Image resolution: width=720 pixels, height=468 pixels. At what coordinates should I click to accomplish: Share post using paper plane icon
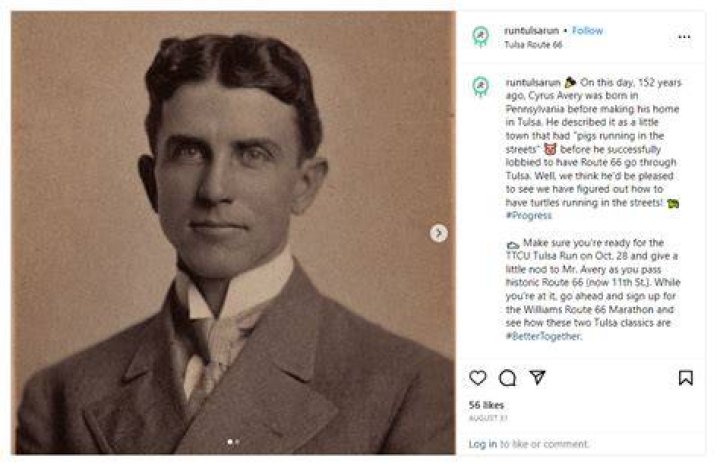[x=537, y=377]
